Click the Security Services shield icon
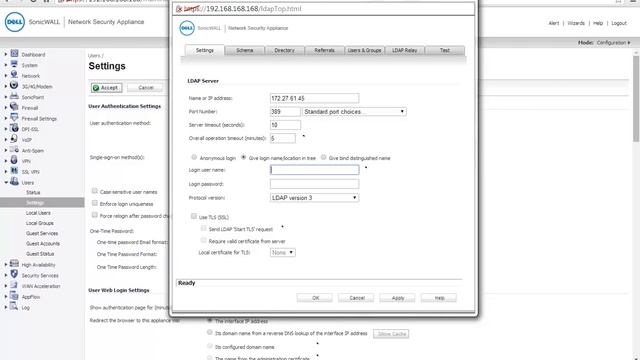Image resolution: width=640 pixels, height=360 pixels. pos(14,274)
